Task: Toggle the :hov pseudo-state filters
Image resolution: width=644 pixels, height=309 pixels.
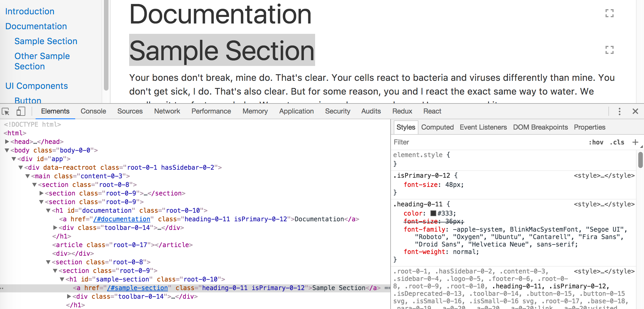Action: click(596, 142)
